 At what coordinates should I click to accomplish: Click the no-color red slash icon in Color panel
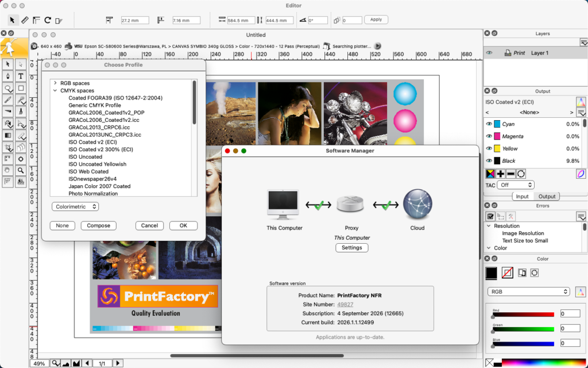pos(508,273)
